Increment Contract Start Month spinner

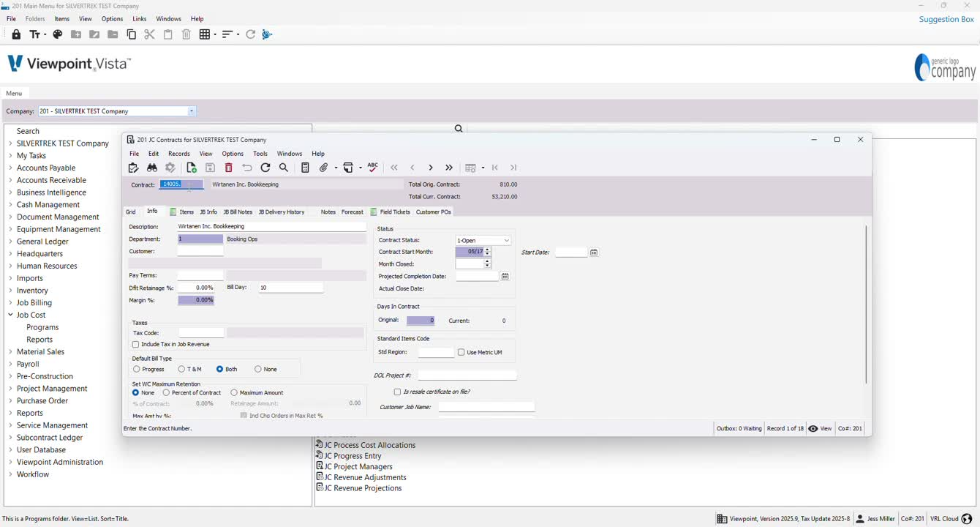point(488,250)
